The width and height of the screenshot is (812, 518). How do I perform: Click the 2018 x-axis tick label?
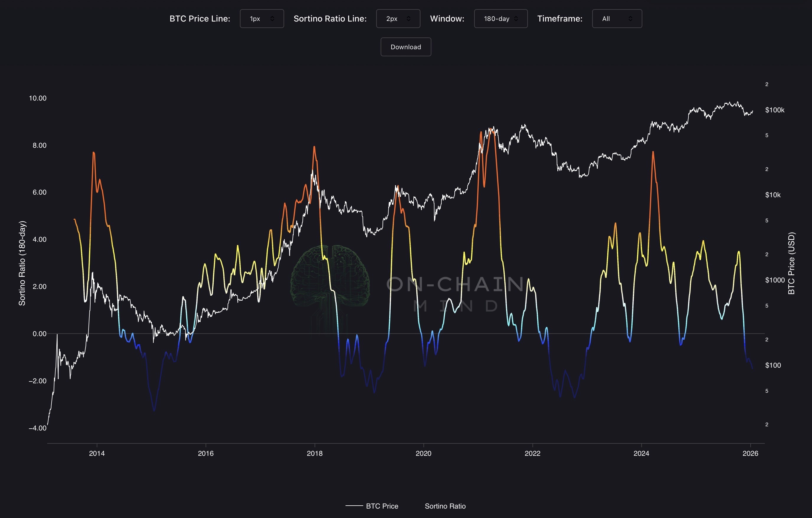pos(314,453)
